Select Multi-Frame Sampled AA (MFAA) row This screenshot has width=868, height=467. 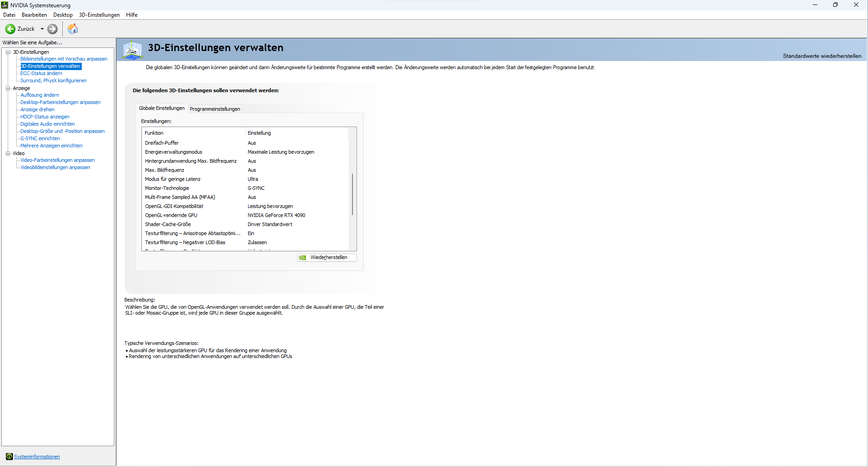click(245, 197)
